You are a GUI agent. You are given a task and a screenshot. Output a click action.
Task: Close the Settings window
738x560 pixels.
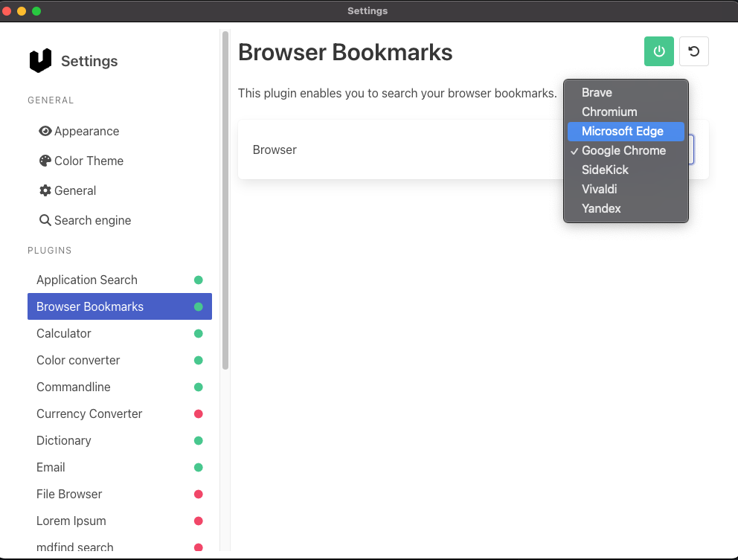pyautogui.click(x=7, y=11)
